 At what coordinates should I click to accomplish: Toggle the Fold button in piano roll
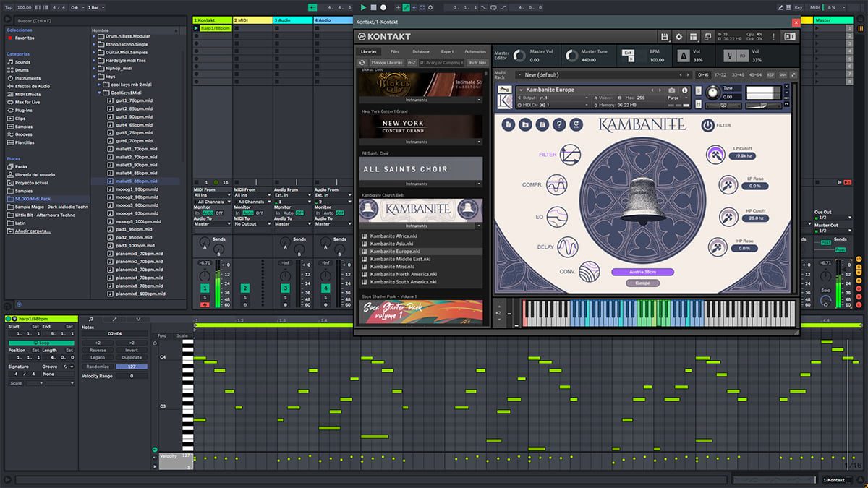point(161,335)
